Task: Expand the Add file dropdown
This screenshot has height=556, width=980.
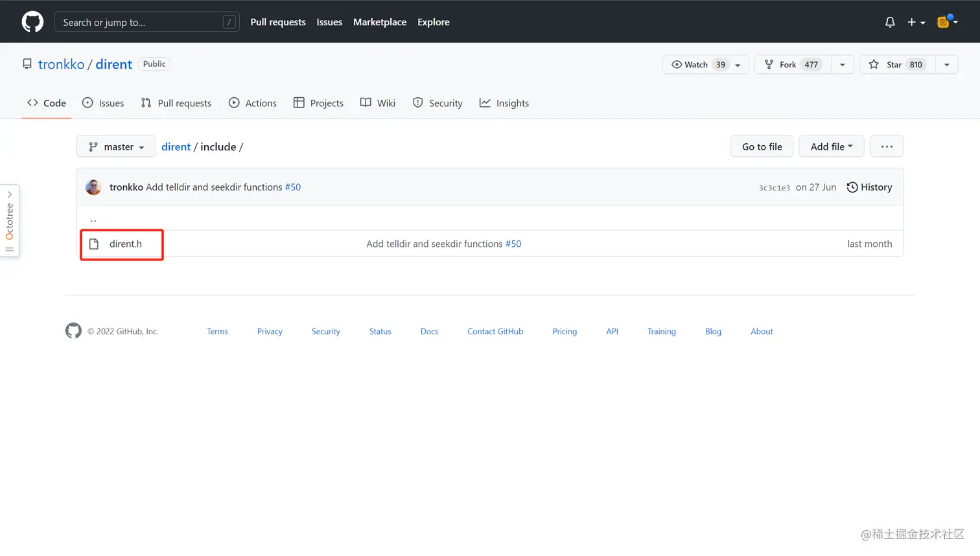Action: click(x=832, y=146)
